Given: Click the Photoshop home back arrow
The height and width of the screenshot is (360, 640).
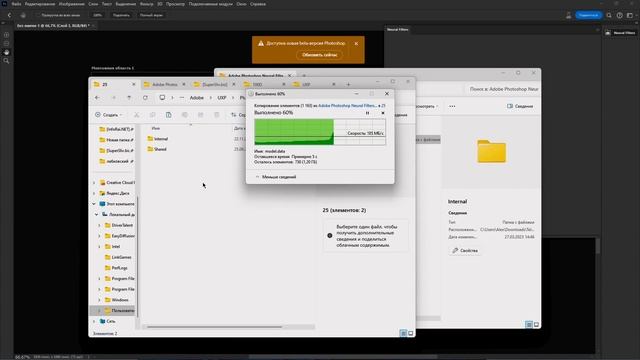Looking at the screenshot, I should pyautogui.click(x=9, y=15).
